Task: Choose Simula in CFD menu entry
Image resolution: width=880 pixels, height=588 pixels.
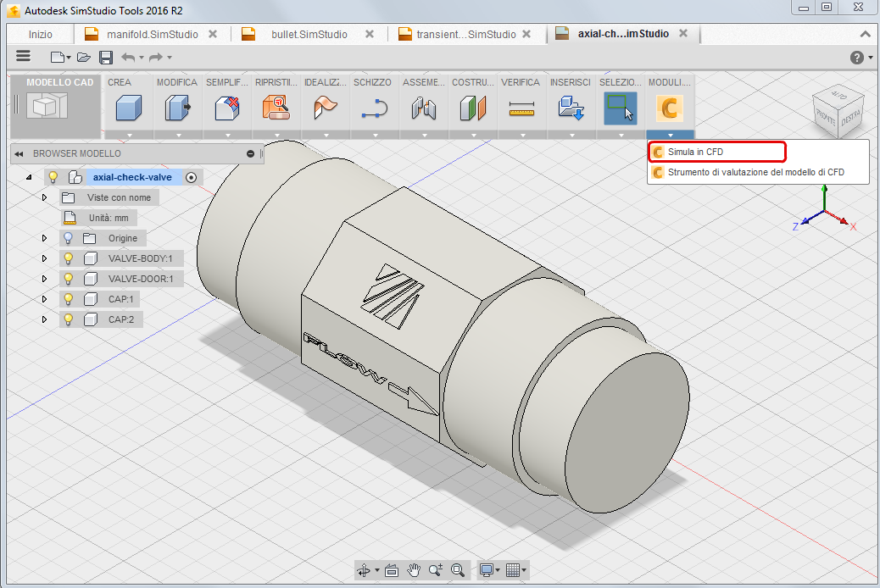Action: click(x=695, y=152)
